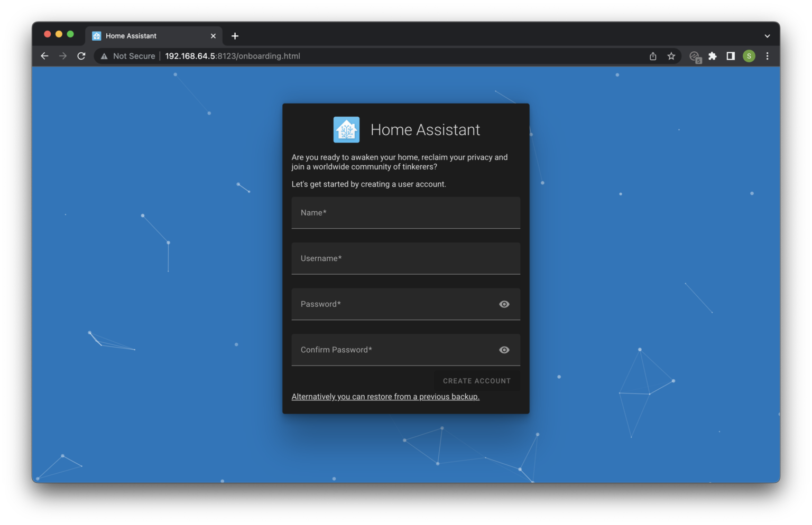812x525 pixels.
Task: Expand the window controls chevron at top right
Action: (767, 35)
